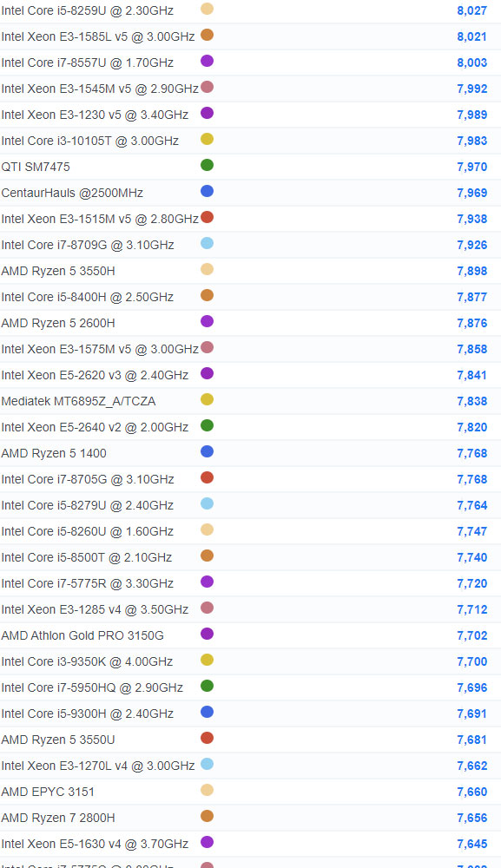Select the QTI SM7475 processor name
Screen dimensions: 501x868
pyautogui.click(x=36, y=167)
